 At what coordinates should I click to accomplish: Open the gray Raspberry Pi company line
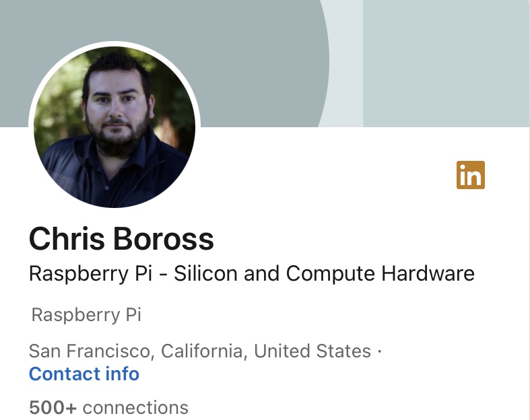pos(86,315)
